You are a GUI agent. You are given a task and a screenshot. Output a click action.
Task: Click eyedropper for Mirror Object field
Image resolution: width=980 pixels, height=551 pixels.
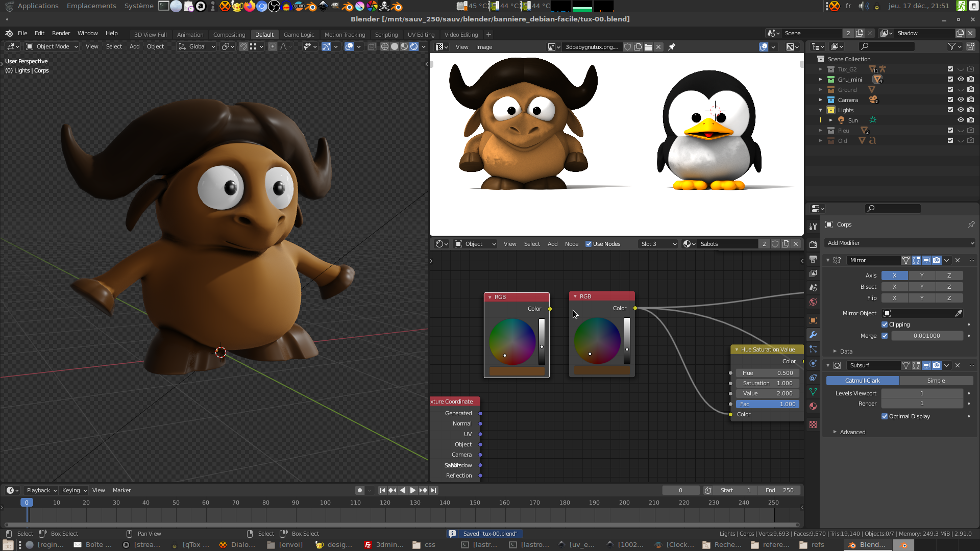tap(959, 313)
